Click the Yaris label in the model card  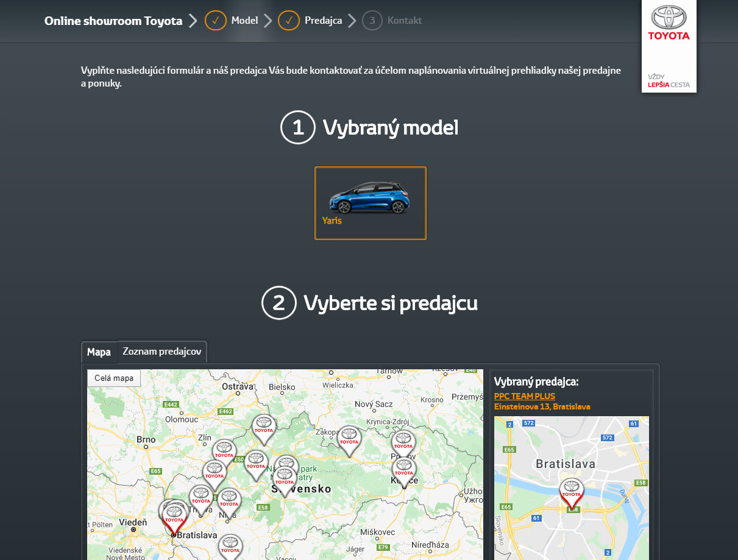332,221
